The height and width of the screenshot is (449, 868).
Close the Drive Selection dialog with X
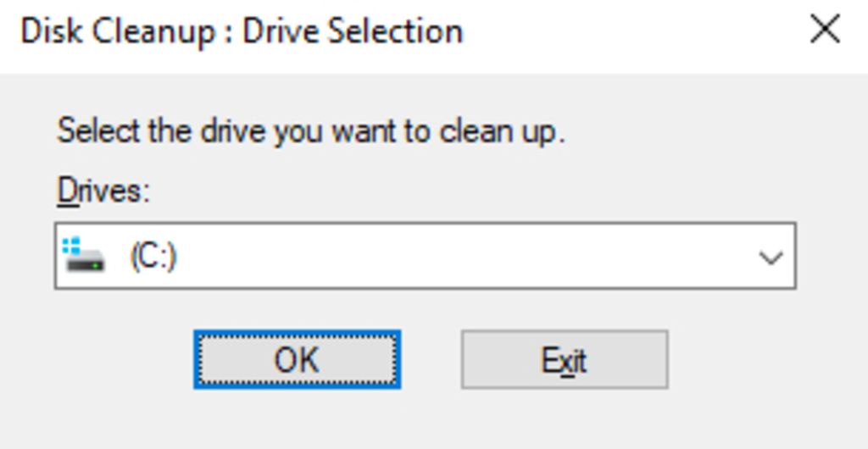[x=825, y=30]
